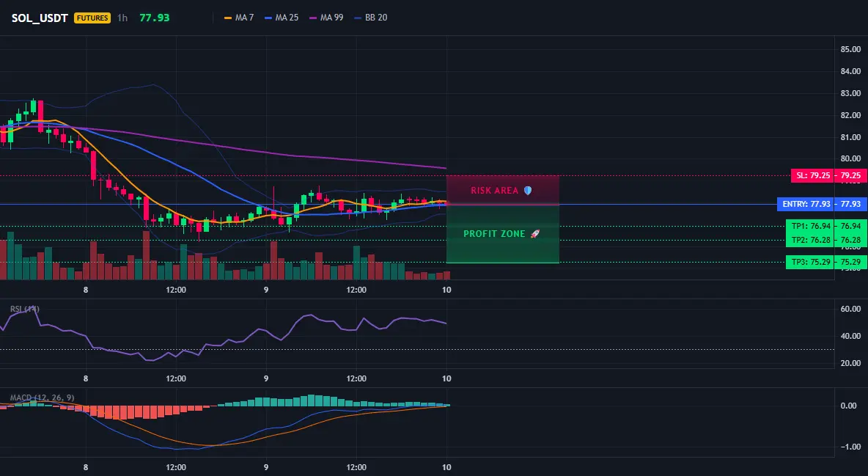This screenshot has width=868, height=476.
Task: Select the 1h timeframe label
Action: tap(122, 18)
